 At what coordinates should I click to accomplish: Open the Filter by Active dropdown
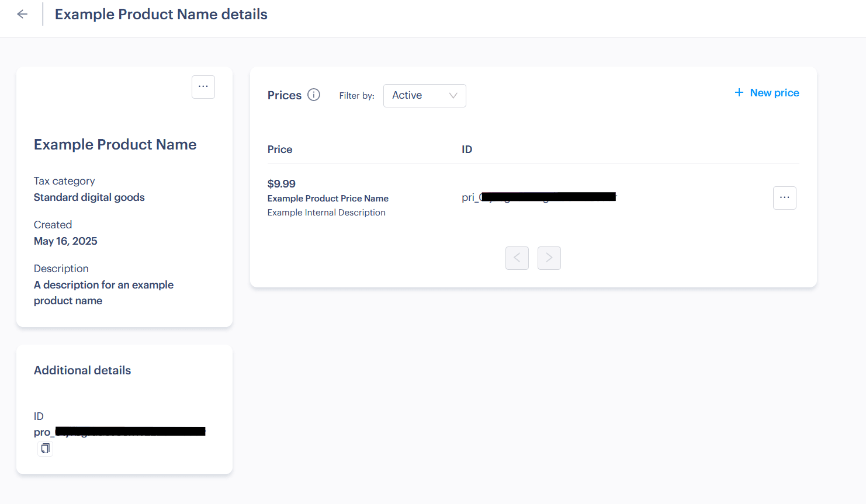coord(424,96)
